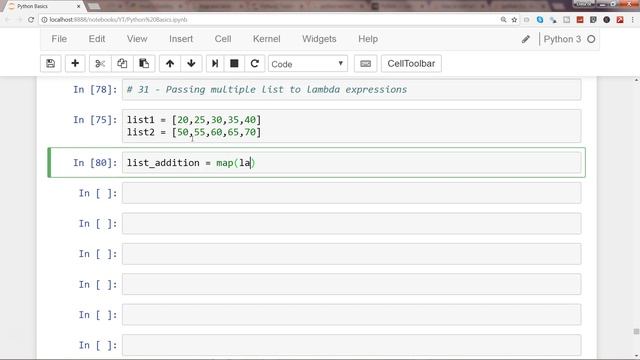Click the list1 line in cell In [75]
Screen dimensions: 640x360
click(x=194, y=120)
